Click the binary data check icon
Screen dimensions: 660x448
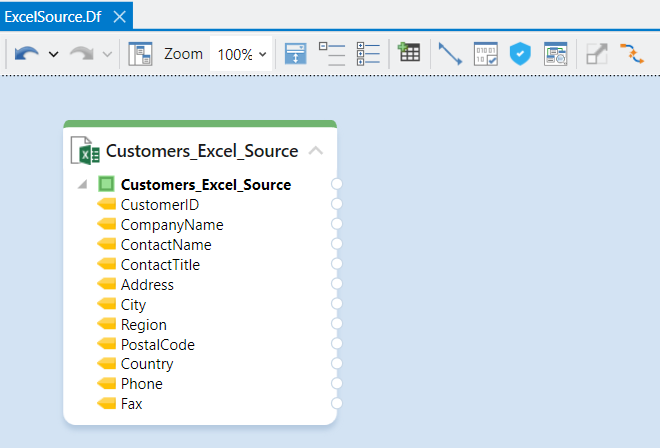pos(486,54)
